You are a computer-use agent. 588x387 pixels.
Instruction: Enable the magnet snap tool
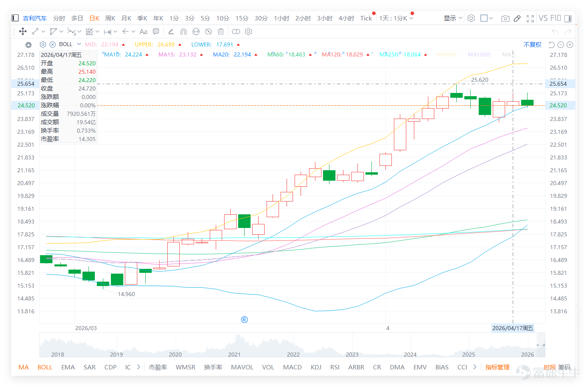coord(183,31)
